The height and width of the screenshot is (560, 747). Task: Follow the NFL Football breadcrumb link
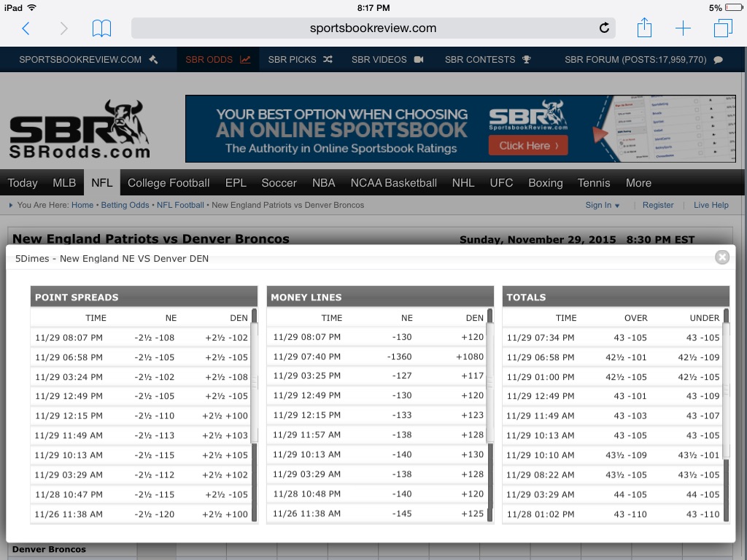click(x=180, y=205)
